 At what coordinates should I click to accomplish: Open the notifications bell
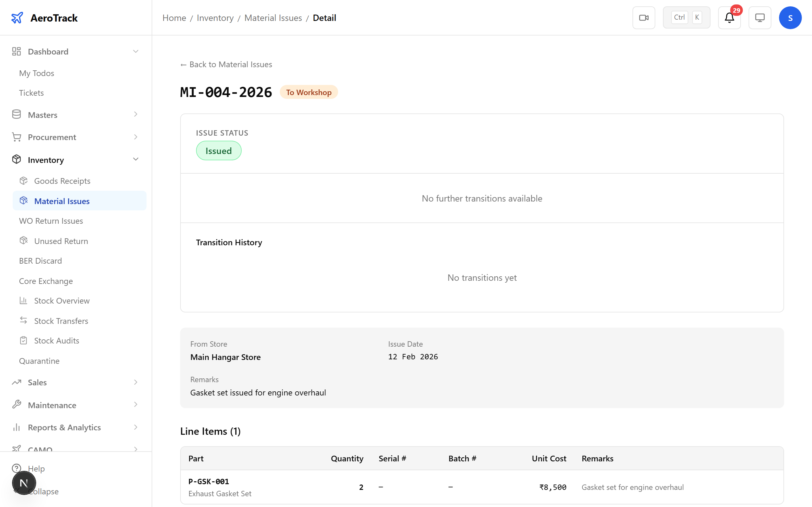tap(729, 17)
